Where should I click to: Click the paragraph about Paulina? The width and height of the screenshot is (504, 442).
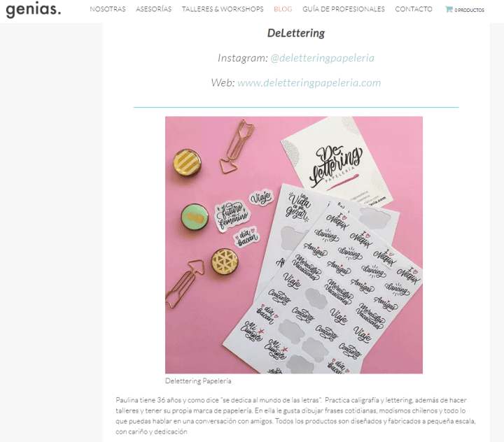point(295,415)
